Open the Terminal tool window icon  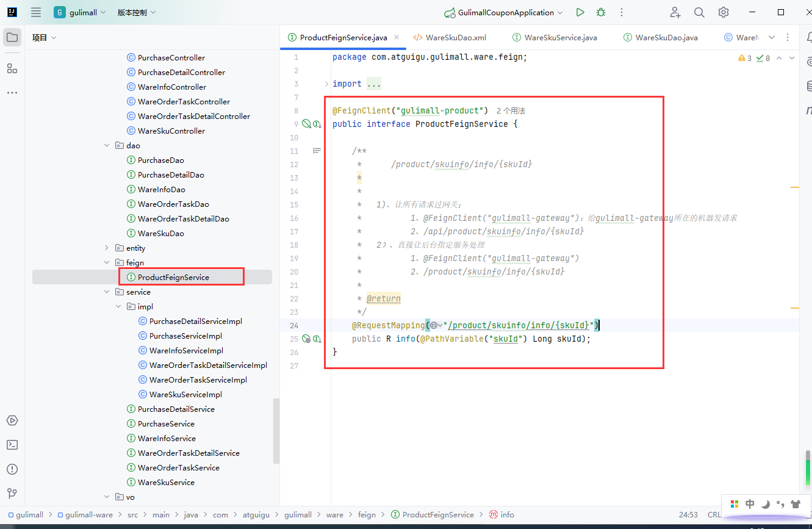coord(12,445)
